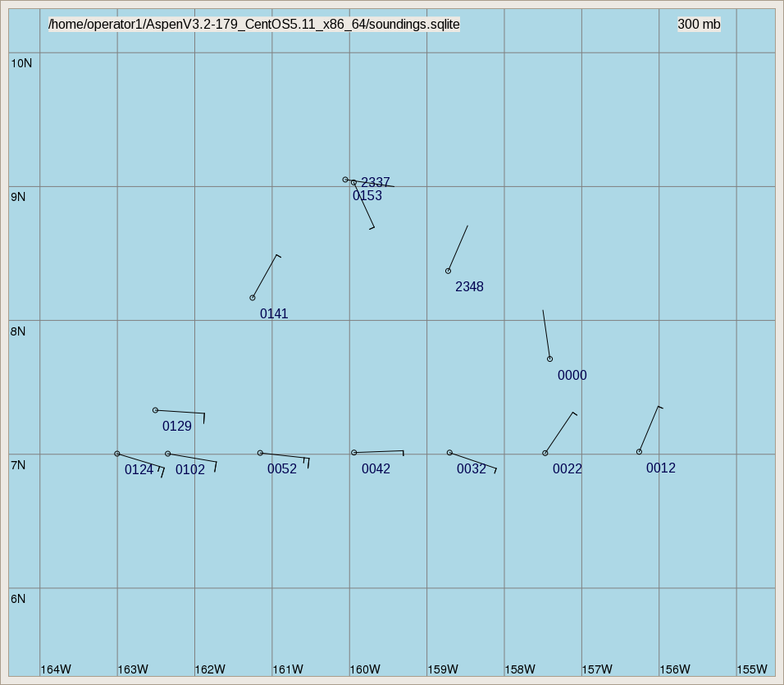
Task: Select the 0042 station circle
Action: pyautogui.click(x=354, y=453)
